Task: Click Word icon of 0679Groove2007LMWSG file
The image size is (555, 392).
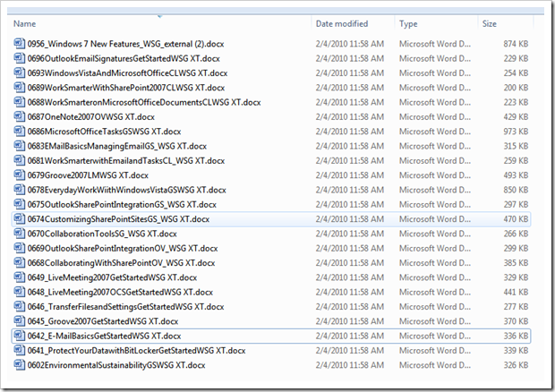Action: [x=19, y=175]
